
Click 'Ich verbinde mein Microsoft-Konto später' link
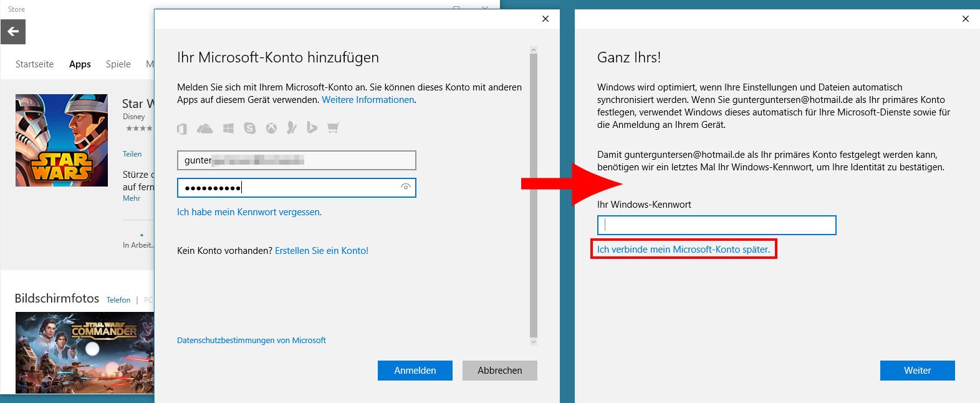click(683, 250)
